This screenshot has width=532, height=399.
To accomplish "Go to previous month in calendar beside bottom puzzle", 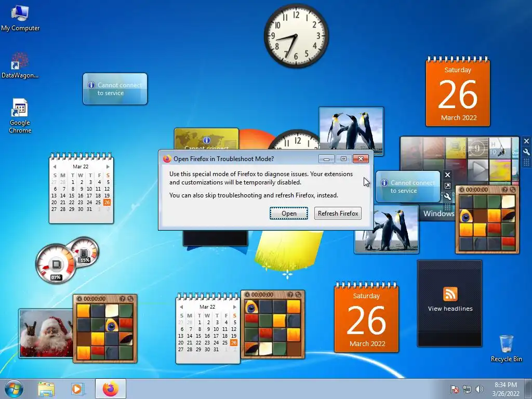I will click(181, 307).
